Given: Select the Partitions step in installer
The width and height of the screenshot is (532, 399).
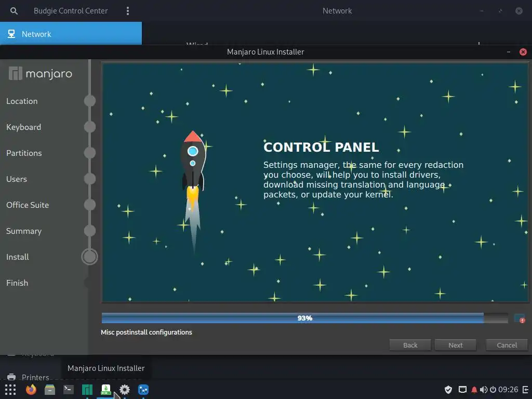Looking at the screenshot, I should [x=24, y=153].
